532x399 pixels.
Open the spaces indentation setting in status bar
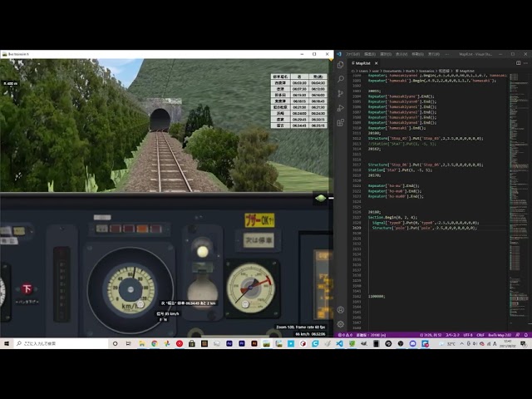451,335
